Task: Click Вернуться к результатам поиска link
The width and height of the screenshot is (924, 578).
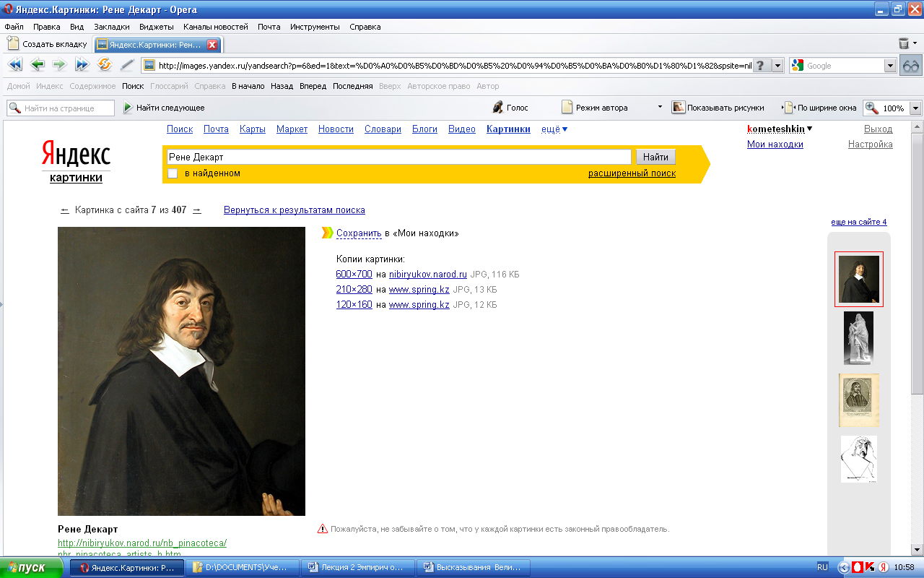Action: click(295, 210)
